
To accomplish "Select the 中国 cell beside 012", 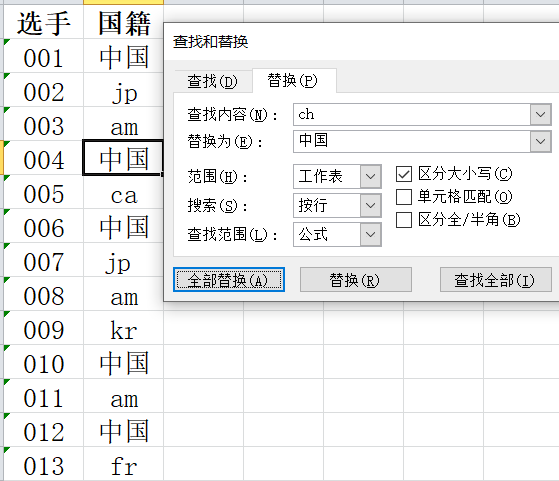I will click(x=124, y=430).
